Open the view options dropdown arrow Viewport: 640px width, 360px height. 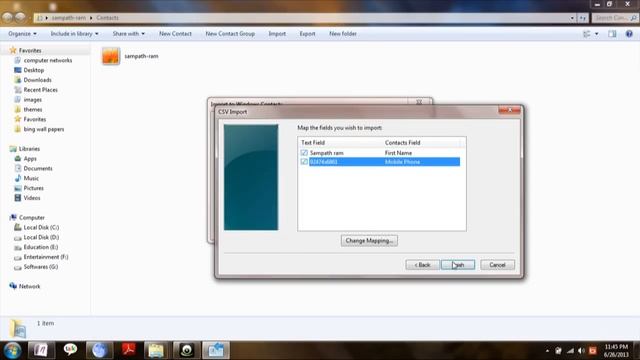point(597,34)
